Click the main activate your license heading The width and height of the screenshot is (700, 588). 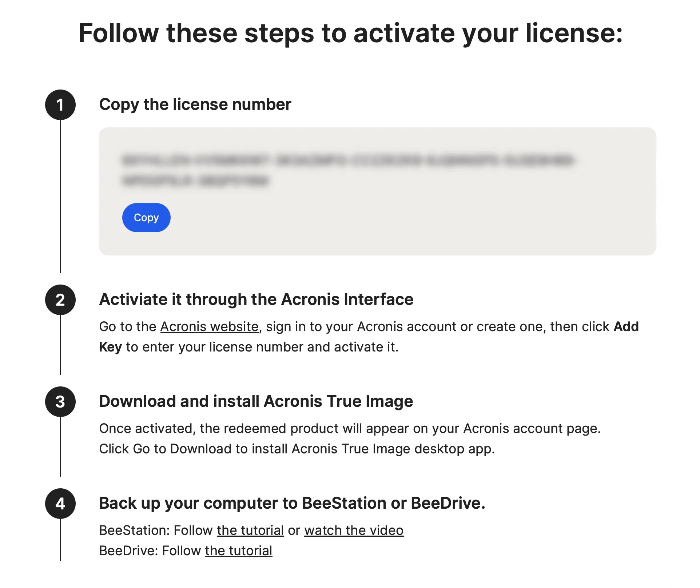350,33
